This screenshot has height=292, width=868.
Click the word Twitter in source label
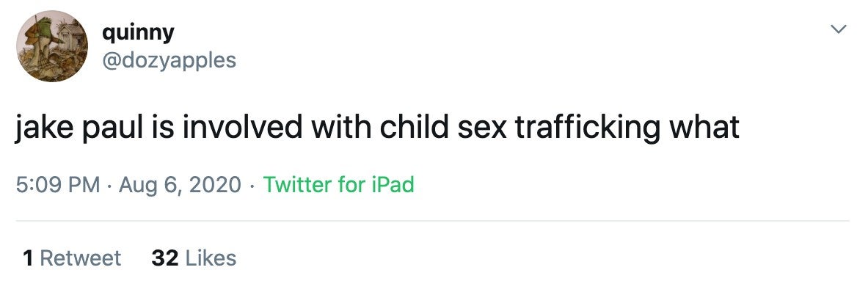tap(297, 184)
